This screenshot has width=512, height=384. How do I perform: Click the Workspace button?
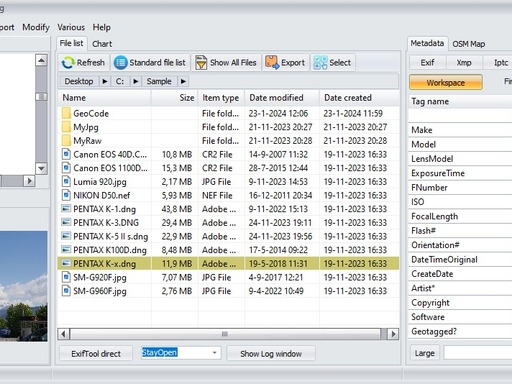point(446,82)
